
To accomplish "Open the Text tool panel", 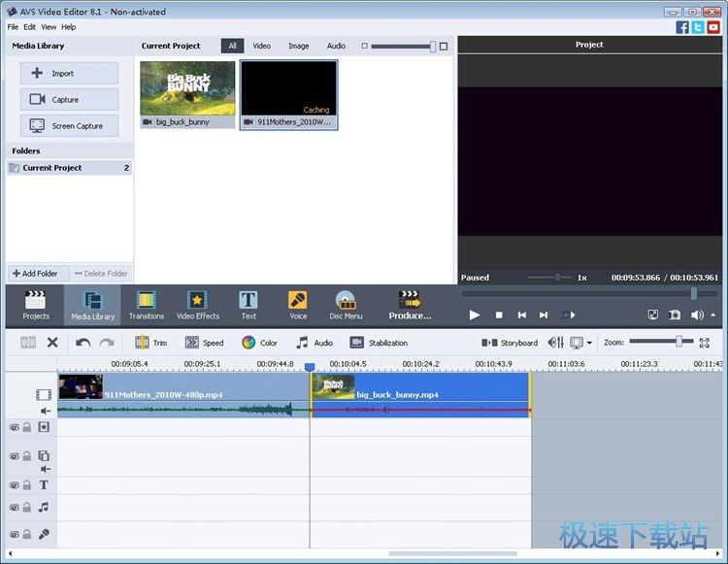I will tap(248, 305).
